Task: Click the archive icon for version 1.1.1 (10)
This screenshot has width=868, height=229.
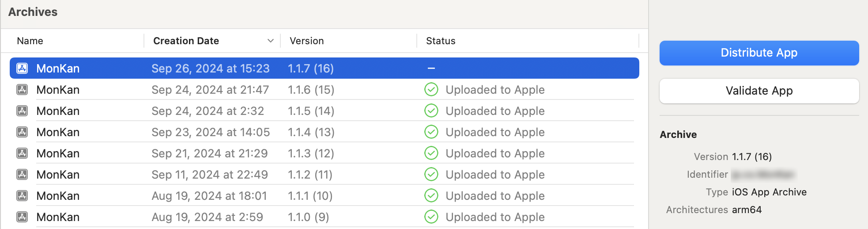Action: click(x=22, y=196)
